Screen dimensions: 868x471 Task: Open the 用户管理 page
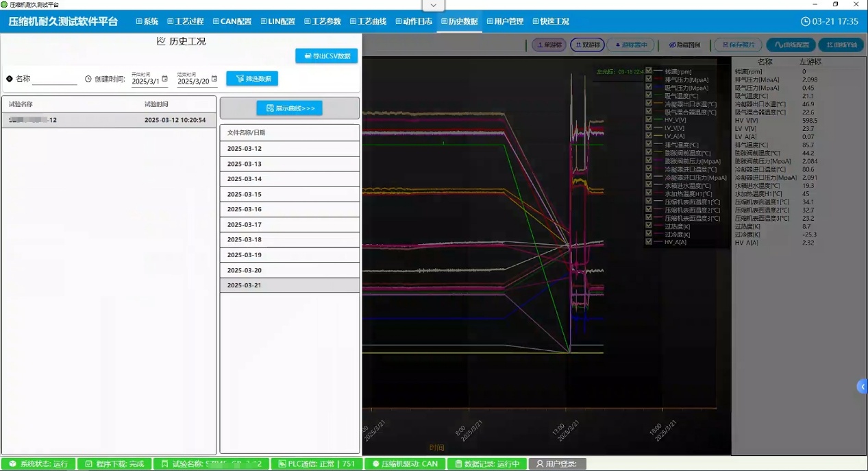(505, 21)
